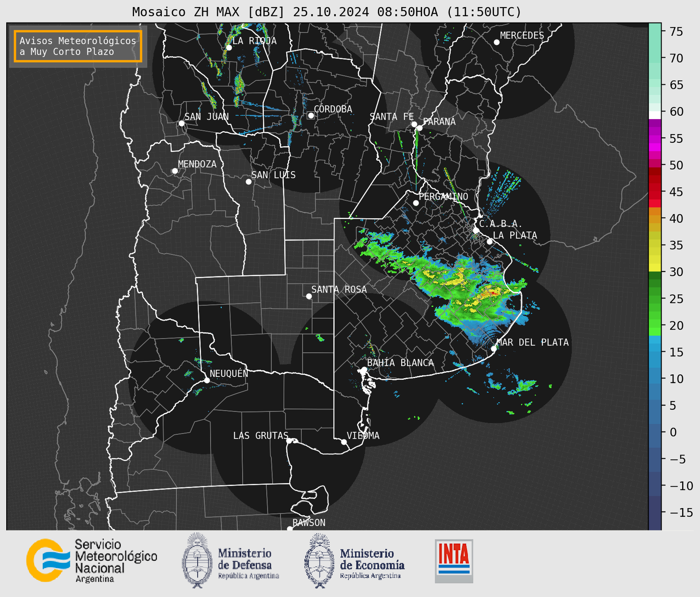Select the San Luis city marker
Screen dimensions: 700x597
[x=249, y=182]
